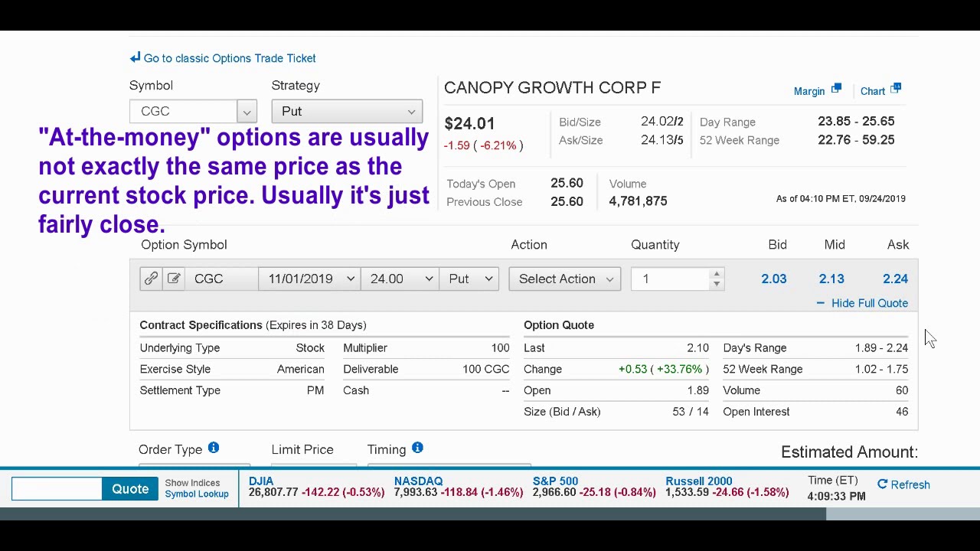Open the Put option type dropdown
980x551 pixels.
(x=469, y=279)
